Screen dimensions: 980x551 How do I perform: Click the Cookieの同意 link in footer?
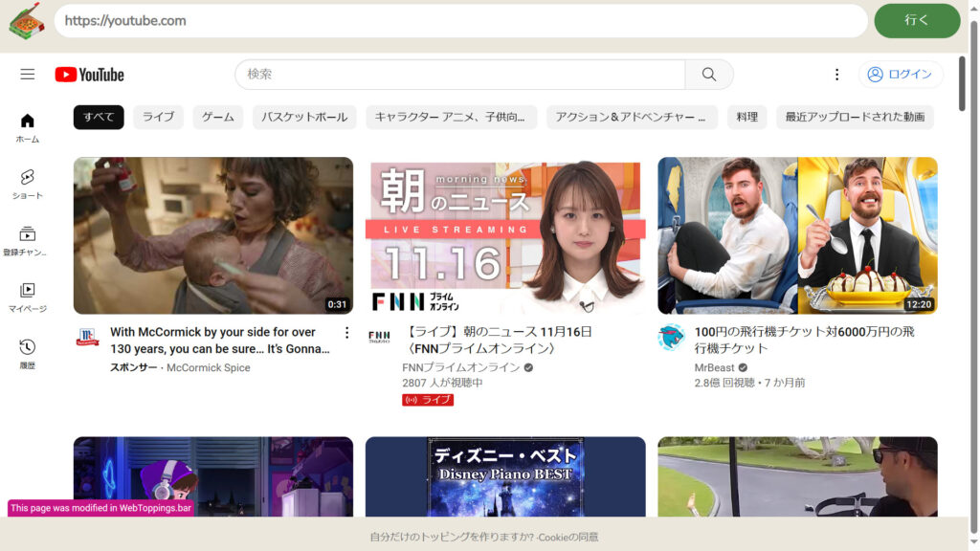pyautogui.click(x=568, y=537)
